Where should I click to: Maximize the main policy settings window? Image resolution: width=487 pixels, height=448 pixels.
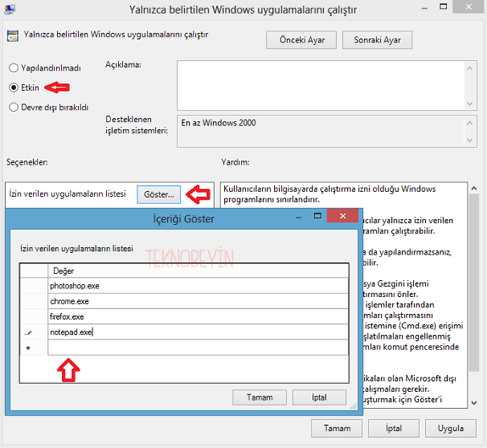pyautogui.click(x=444, y=7)
